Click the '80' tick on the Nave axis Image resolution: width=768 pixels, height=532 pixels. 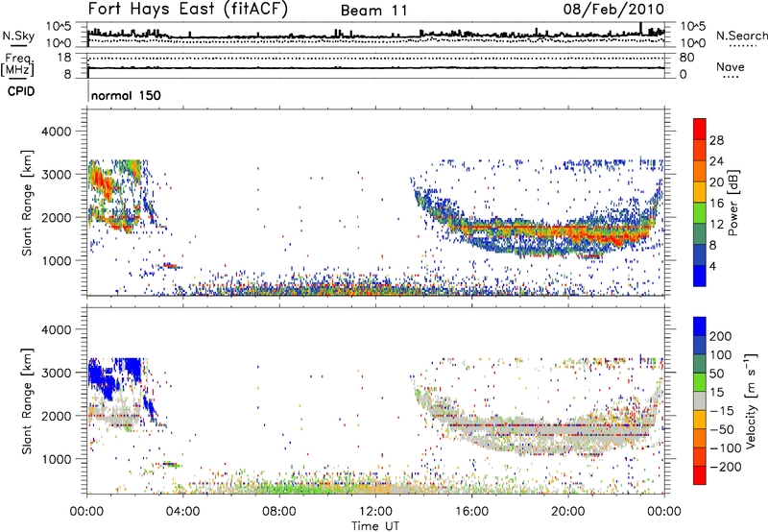coord(687,58)
